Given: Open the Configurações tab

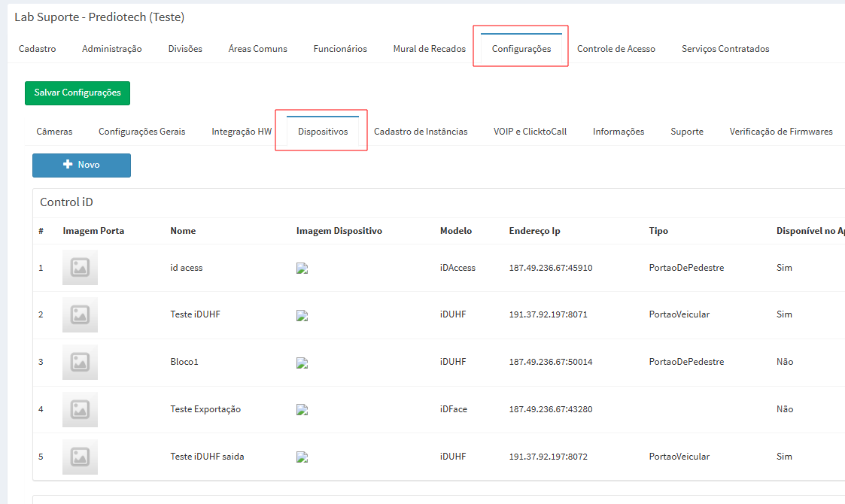Looking at the screenshot, I should [521, 49].
